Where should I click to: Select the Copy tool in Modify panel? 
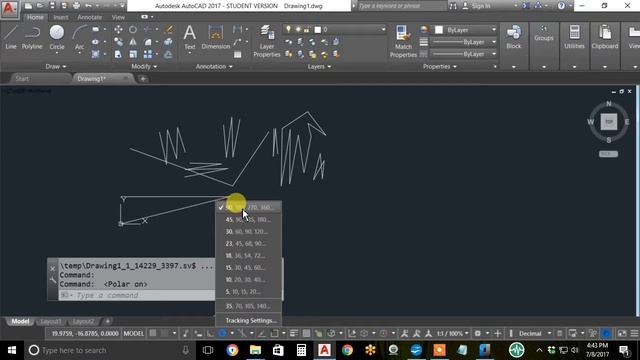click(x=118, y=42)
